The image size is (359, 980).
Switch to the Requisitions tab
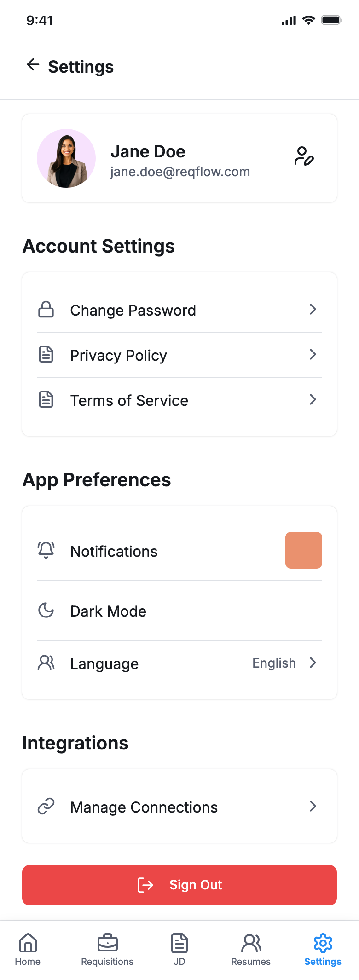pos(107,950)
